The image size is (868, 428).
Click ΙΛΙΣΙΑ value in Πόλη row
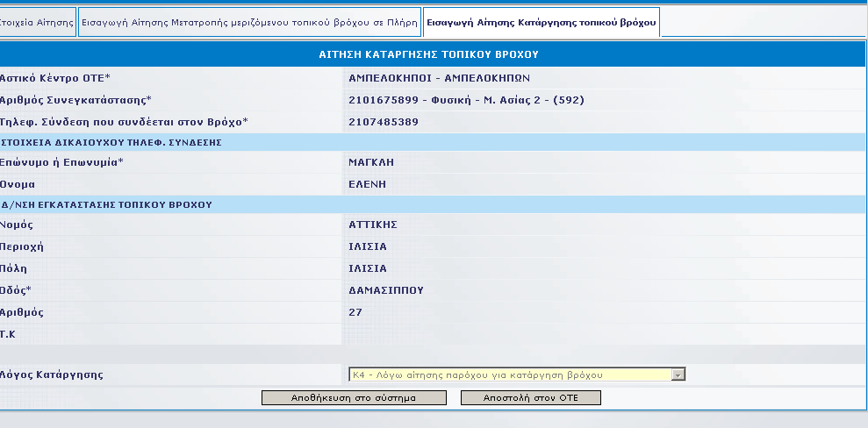coord(368,268)
